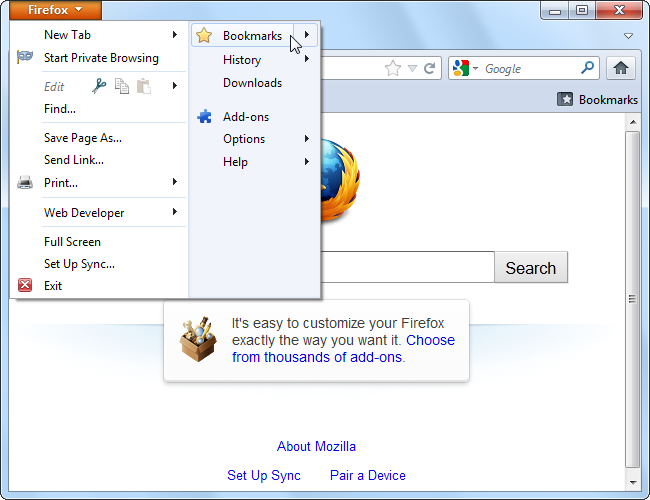Go to the home page button

click(621, 68)
